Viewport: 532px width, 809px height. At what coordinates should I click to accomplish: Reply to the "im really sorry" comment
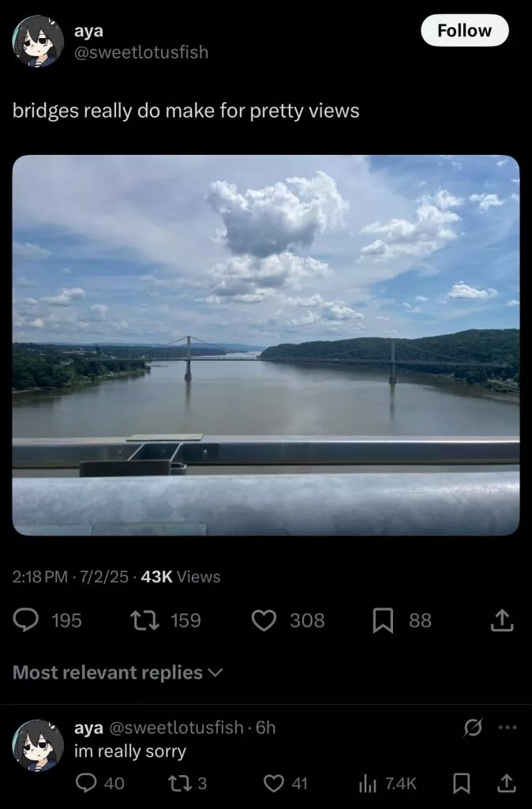(x=84, y=783)
